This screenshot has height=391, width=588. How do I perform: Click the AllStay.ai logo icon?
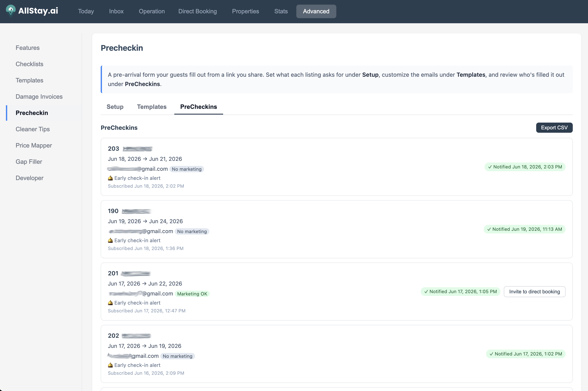(x=11, y=11)
